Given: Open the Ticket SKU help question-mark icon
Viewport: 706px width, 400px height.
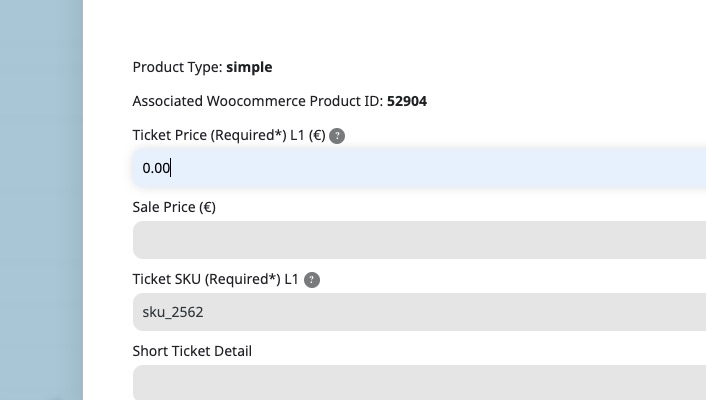Looking at the screenshot, I should click(x=312, y=280).
